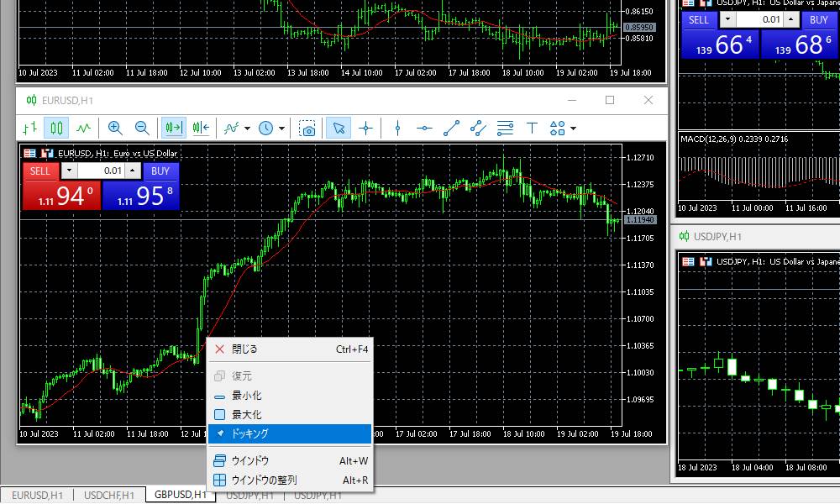Screen dimensions: 840x504
Task: Zoom in on the EURUSD chart
Action: (x=115, y=128)
